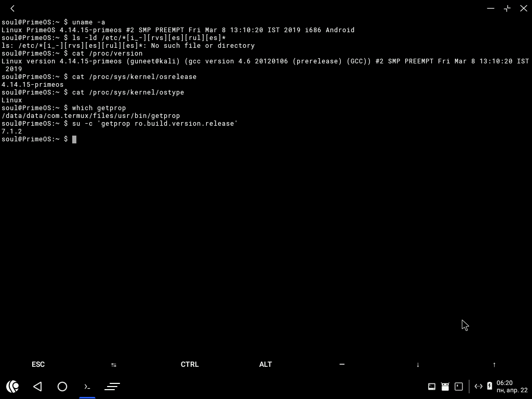The width and height of the screenshot is (532, 399).
Task: Click the terminal cursor at the prompt
Action: coord(74,139)
